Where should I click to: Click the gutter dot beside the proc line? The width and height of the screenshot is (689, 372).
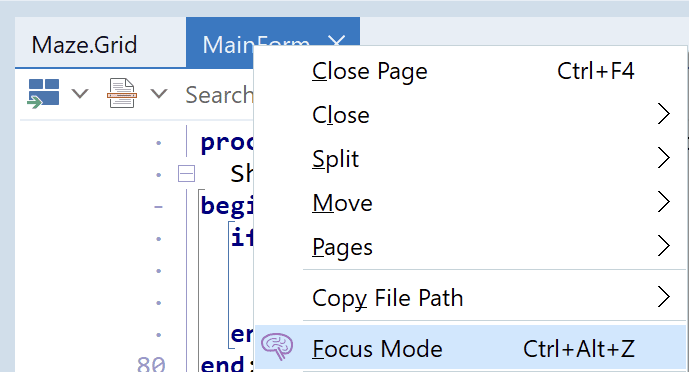point(159,143)
